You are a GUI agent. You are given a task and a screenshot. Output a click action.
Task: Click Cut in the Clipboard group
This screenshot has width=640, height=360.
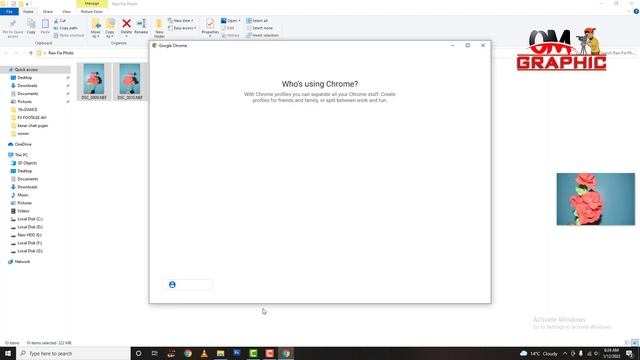click(60, 20)
